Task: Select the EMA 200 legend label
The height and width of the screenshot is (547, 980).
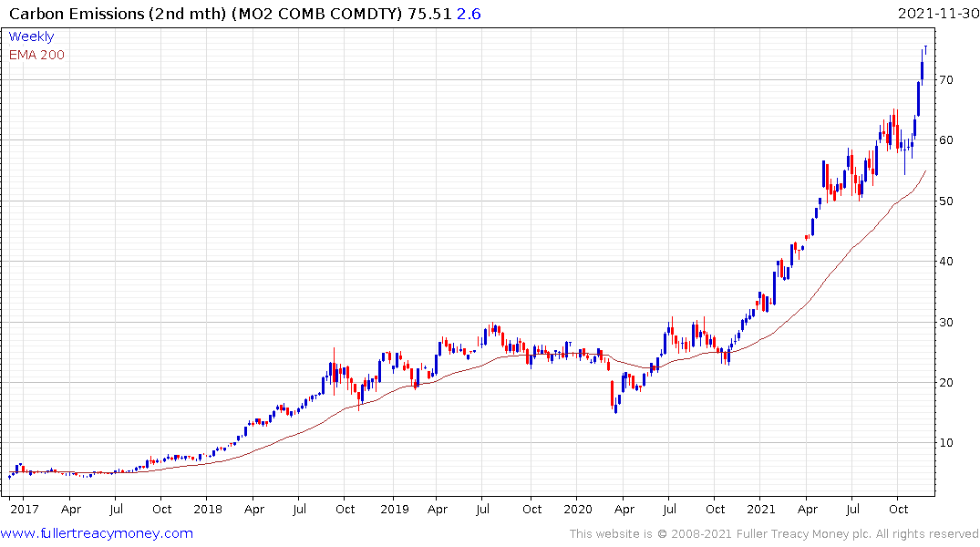Action: pos(36,55)
